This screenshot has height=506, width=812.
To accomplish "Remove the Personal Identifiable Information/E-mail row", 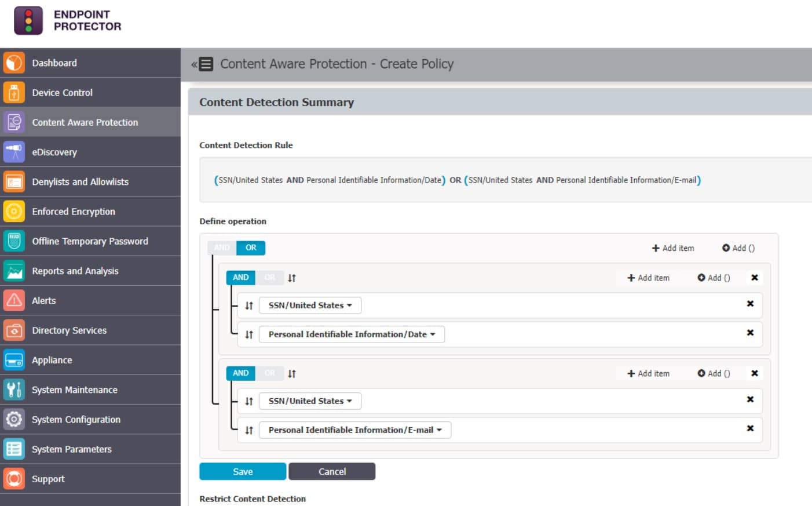I will point(750,428).
